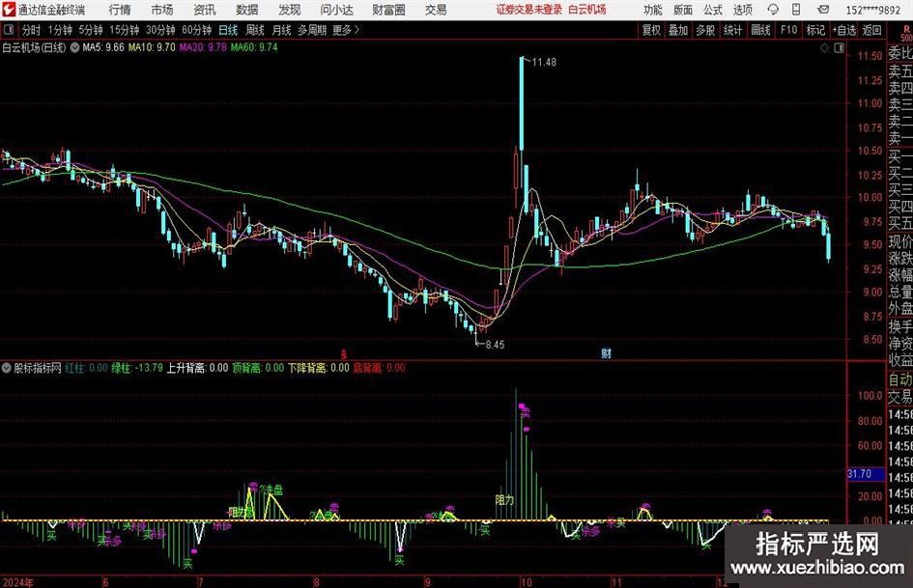Switch to 1分钟 period
The image size is (913, 588).
coord(60,30)
